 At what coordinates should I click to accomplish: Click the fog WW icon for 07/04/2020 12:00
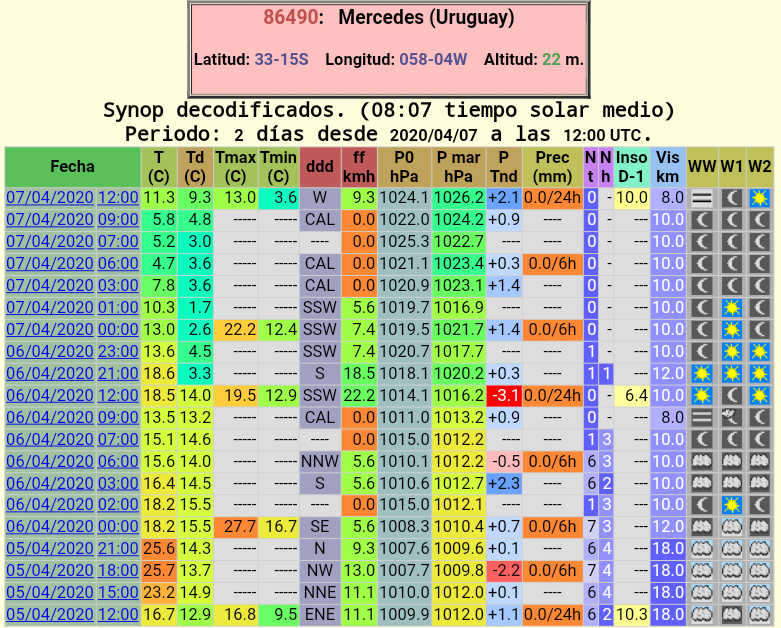[702, 198]
